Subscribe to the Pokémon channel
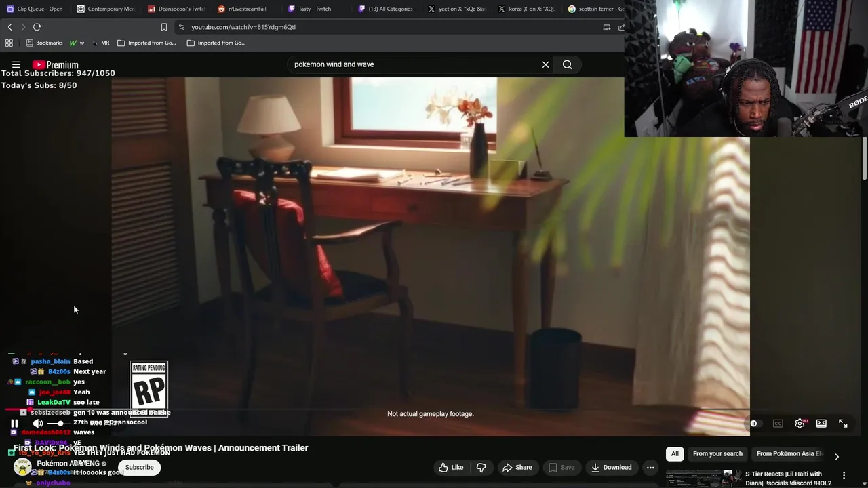This screenshot has height=488, width=868. click(x=139, y=467)
